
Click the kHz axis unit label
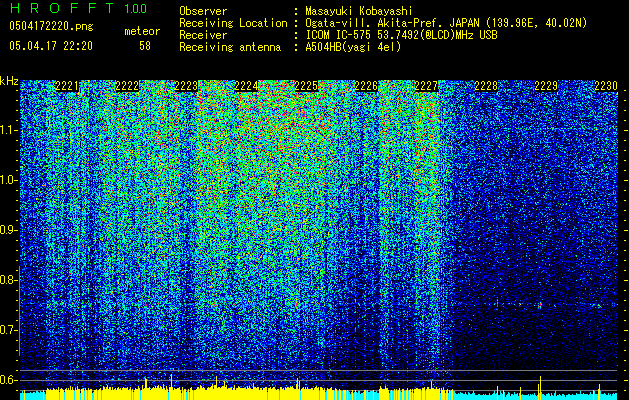[x=9, y=81]
